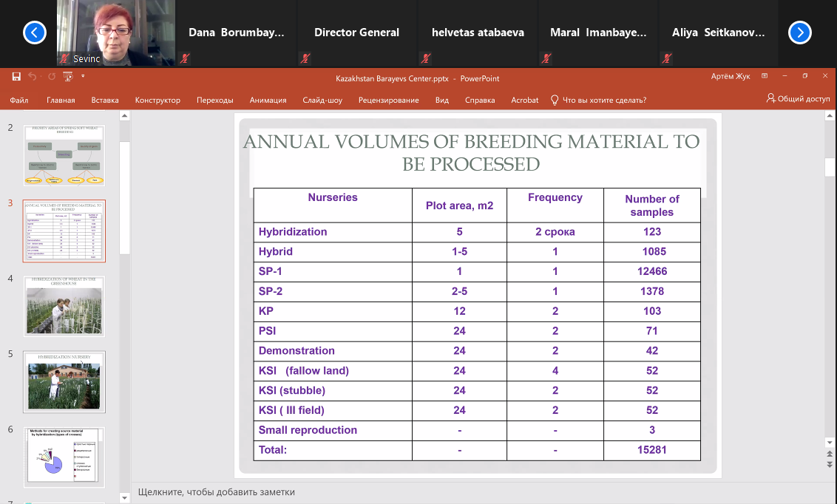Go to previous slide with double-up arrow
The height and width of the screenshot is (504, 837).
(830, 454)
